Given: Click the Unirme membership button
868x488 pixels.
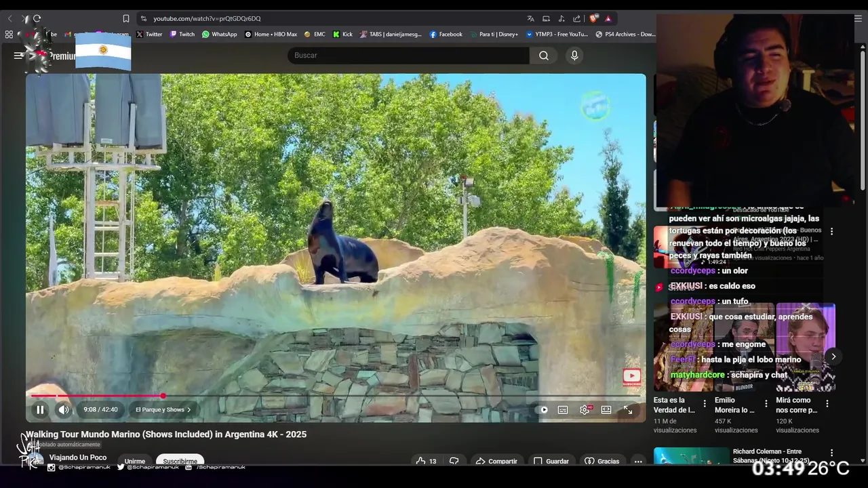Looking at the screenshot, I should coord(134,461).
